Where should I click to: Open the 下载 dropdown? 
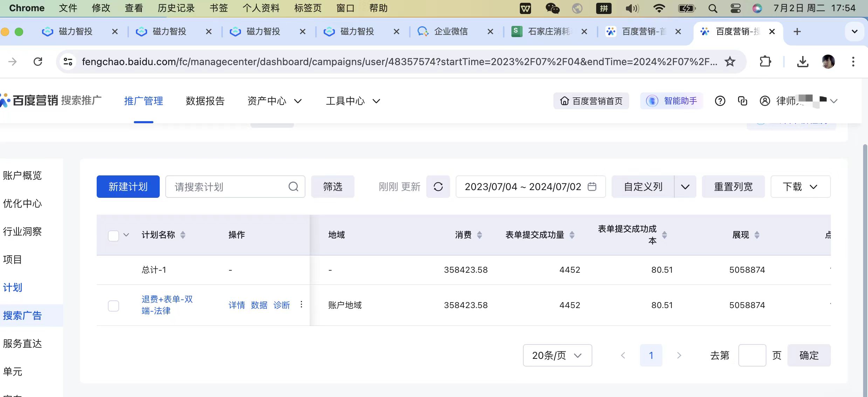[800, 187]
